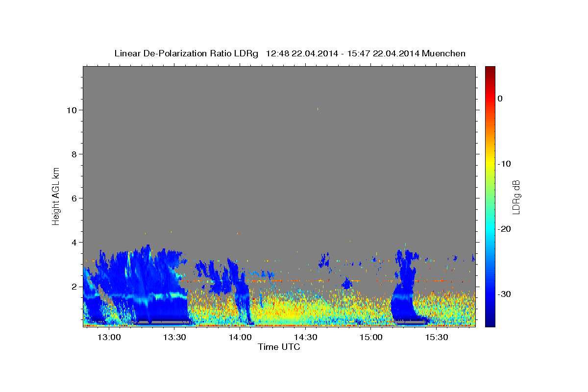Click the height tick label 8
Viewport: 588px width, 392px height.
[73, 154]
